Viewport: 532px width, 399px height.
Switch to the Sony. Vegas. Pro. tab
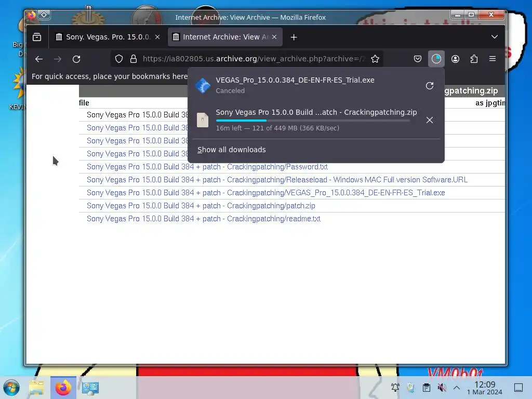(108, 37)
